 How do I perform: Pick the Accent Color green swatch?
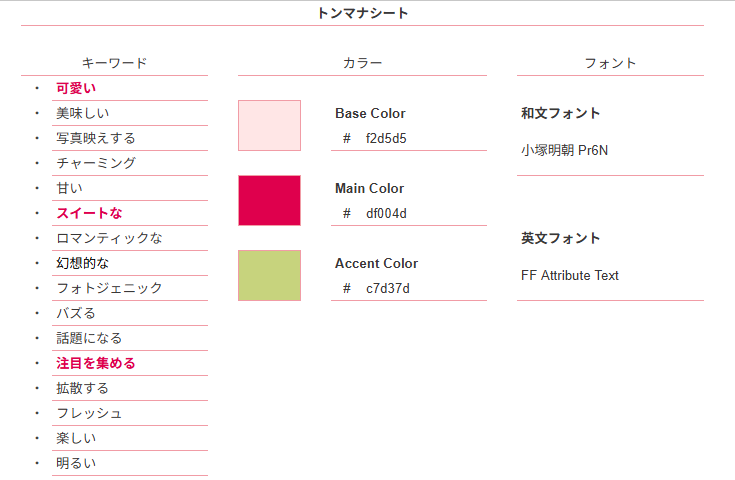click(269, 275)
